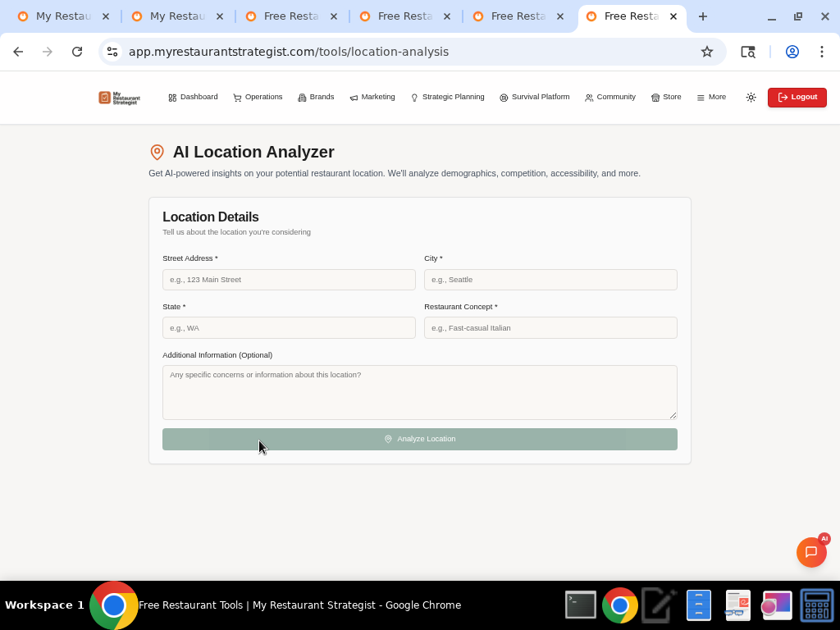This screenshot has height=630, width=840.
Task: Bookmark the page with the star icon
Action: click(707, 51)
